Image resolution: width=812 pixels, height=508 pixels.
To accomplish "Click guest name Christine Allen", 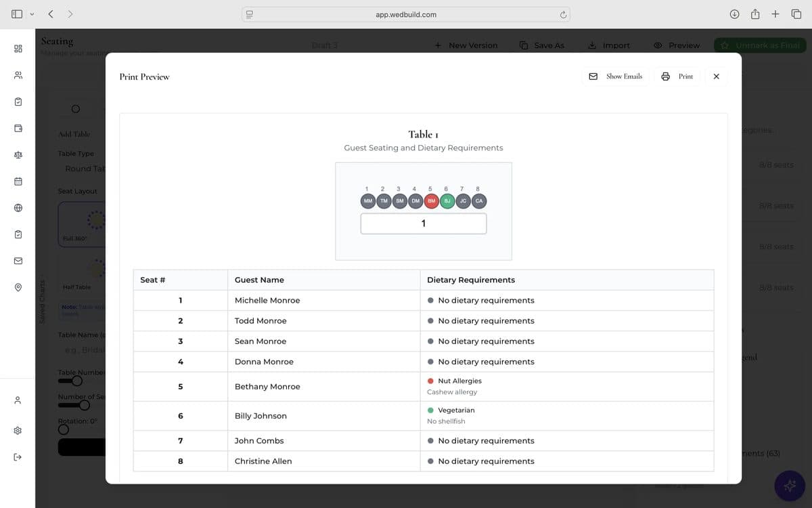I will (263, 461).
